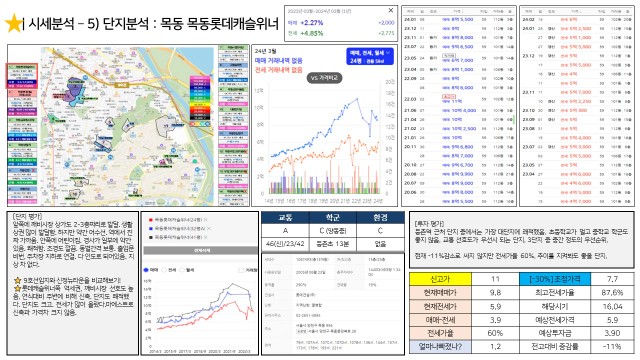The width and height of the screenshot is (640, 360).
Task: Click the 9.8 value cell
Action: pos(495,293)
